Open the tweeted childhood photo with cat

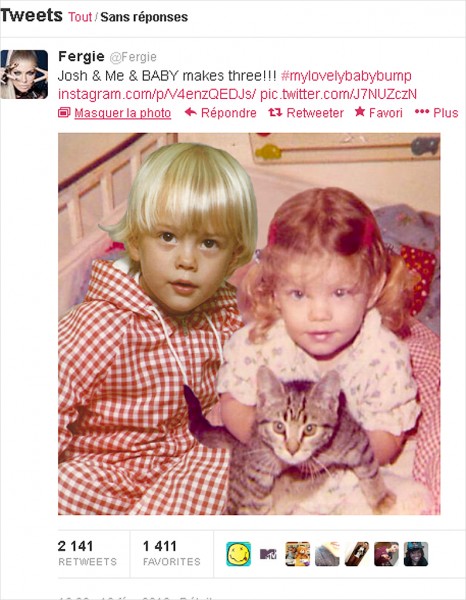(x=249, y=324)
